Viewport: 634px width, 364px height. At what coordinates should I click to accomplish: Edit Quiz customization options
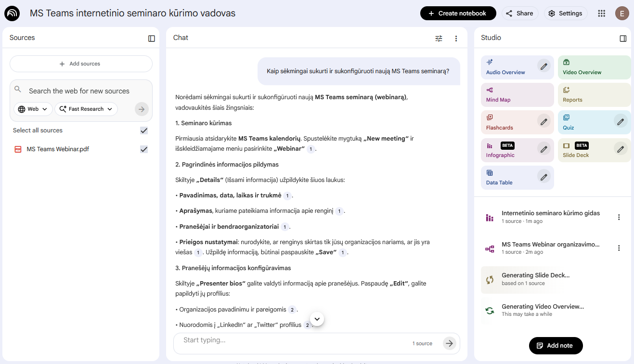click(621, 122)
